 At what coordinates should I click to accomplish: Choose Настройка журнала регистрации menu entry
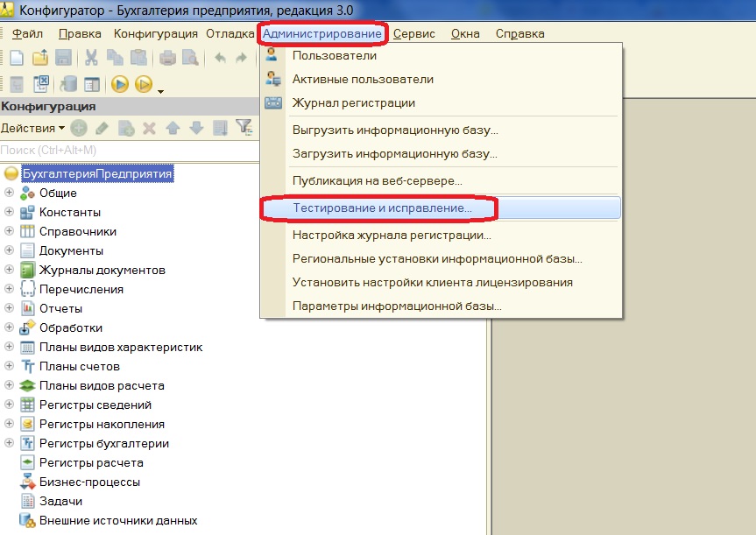click(440, 236)
